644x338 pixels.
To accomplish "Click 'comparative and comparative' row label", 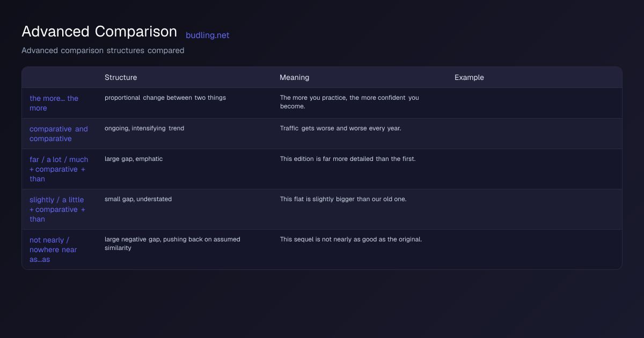I will click(58, 134).
